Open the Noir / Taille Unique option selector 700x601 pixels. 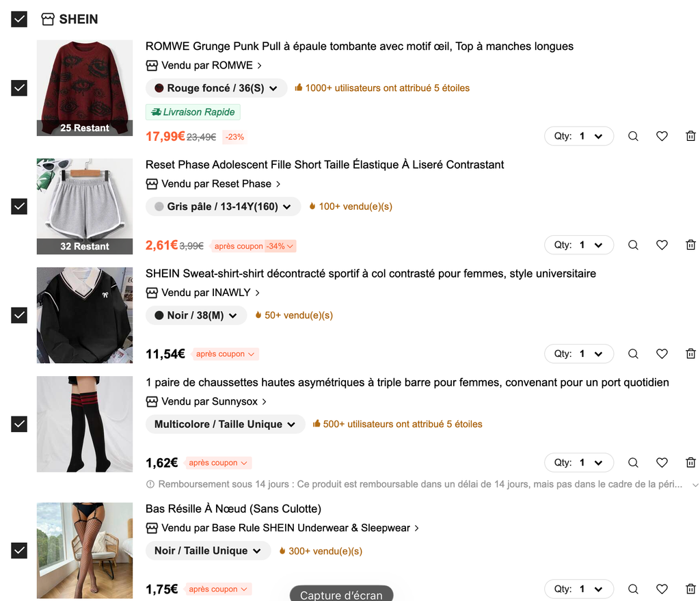click(208, 551)
